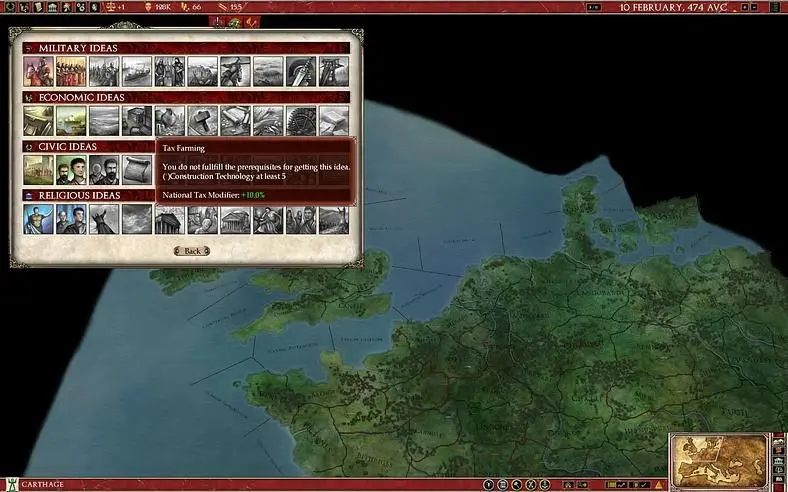This screenshot has width=788, height=492.
Task: Pick the hammer economic idea
Action: coord(203,121)
